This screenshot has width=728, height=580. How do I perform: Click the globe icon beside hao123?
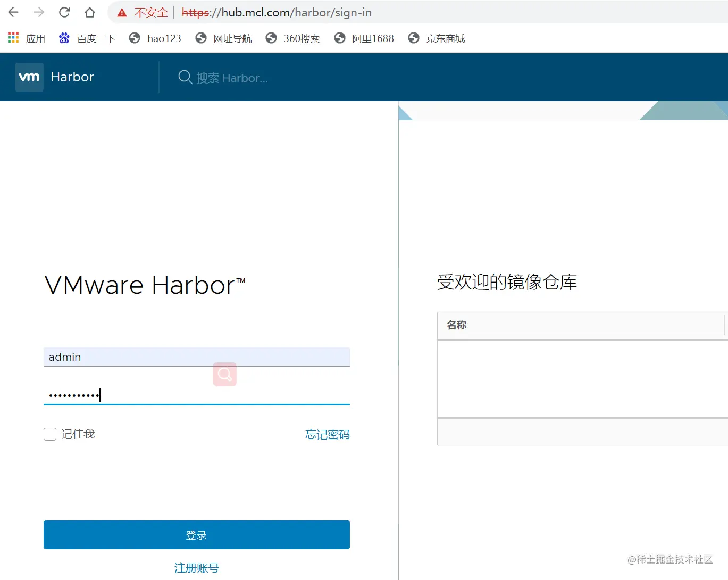pos(135,38)
